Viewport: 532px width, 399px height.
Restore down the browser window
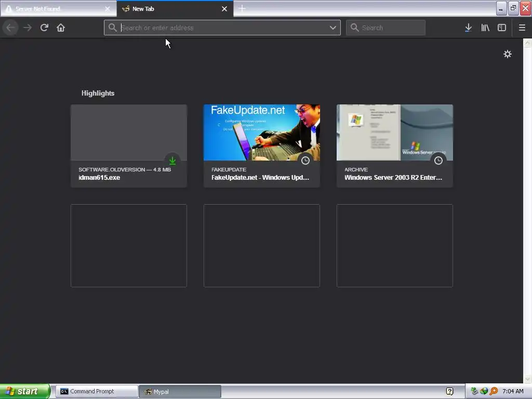pyautogui.click(x=513, y=8)
